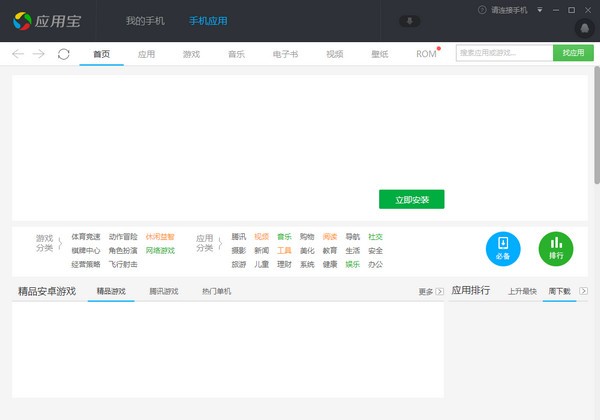Click the green 排行 ranking icon
Viewport: 600px width, 420px height.
click(556, 247)
